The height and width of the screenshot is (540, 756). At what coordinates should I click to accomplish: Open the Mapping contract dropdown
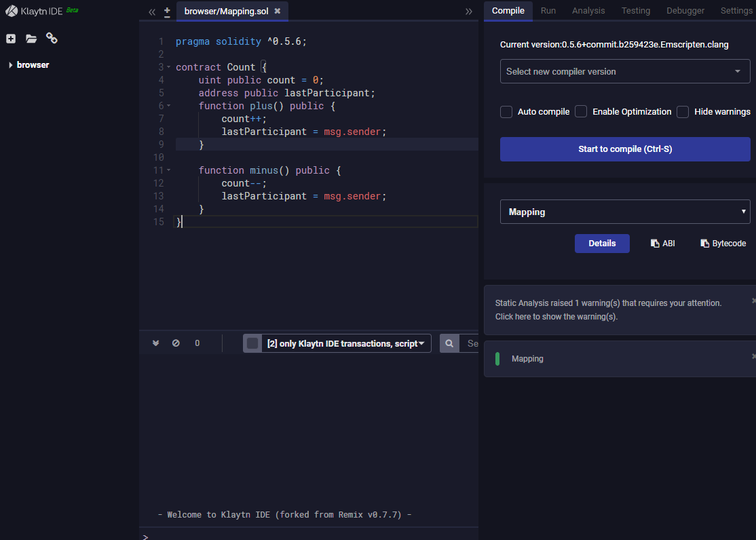pyautogui.click(x=625, y=212)
